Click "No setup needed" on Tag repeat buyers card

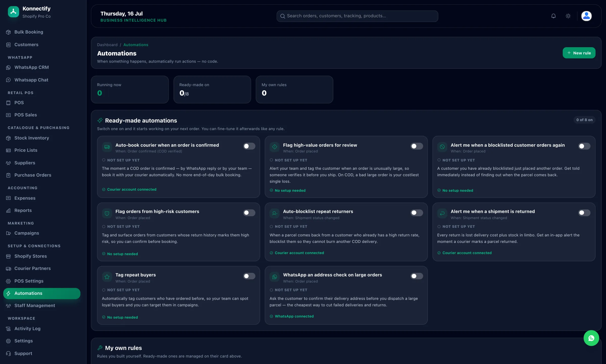pos(122,317)
